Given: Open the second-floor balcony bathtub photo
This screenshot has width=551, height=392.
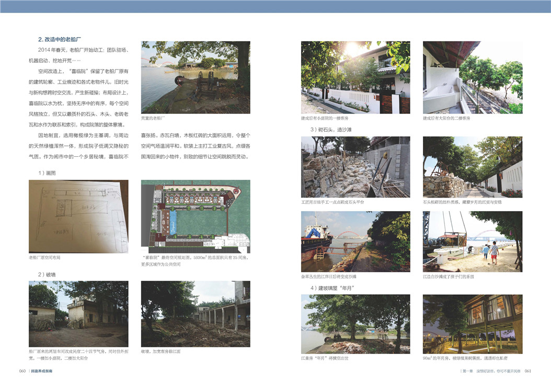Looking at the screenshot, I should [x=473, y=77].
